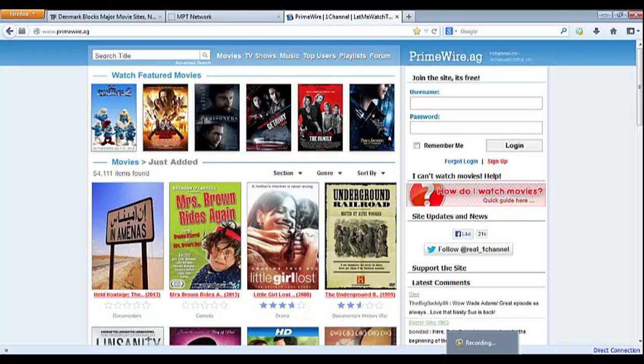644x364 pixels.
Task: Close the Denmark Blocks Major Movie Sites tab
Action: tap(161, 17)
